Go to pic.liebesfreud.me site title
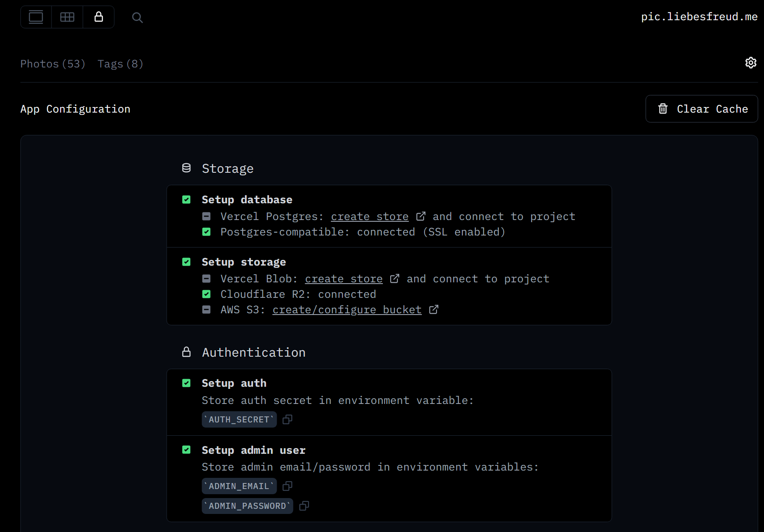 click(699, 17)
